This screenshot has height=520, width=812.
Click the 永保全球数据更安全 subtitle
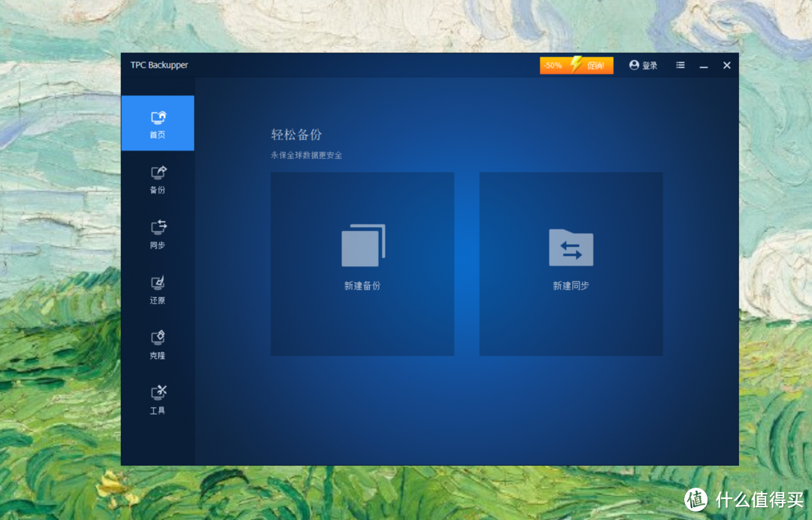click(x=306, y=155)
